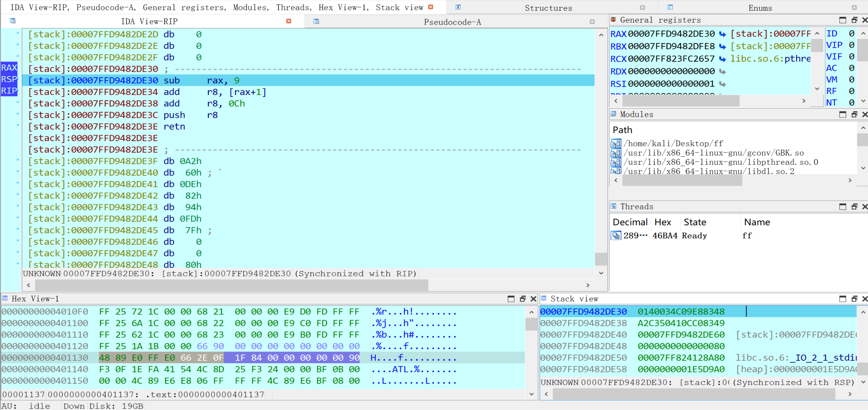Toggle the NT flag value

pyautogui.click(x=851, y=103)
